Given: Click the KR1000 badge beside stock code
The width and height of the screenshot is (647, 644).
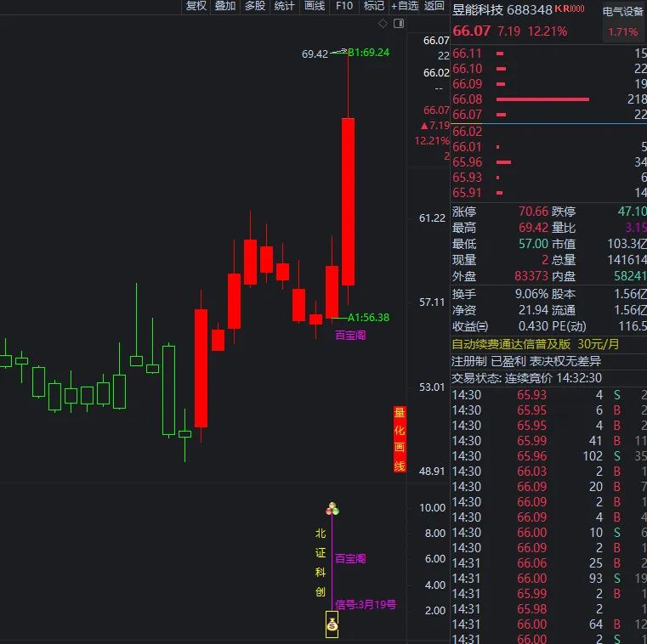Looking at the screenshot, I should click(569, 8).
